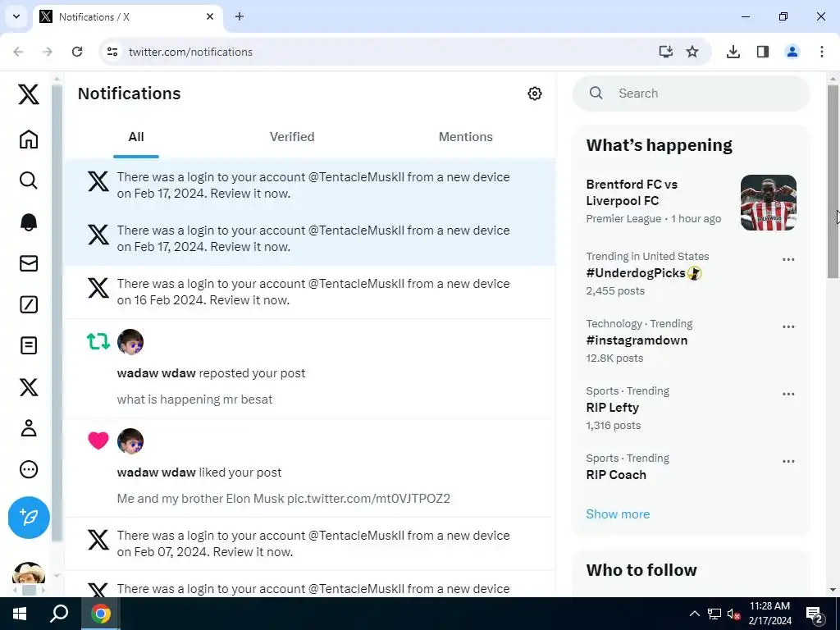Open the Notifications bell icon
The width and height of the screenshot is (840, 630).
[x=29, y=221]
